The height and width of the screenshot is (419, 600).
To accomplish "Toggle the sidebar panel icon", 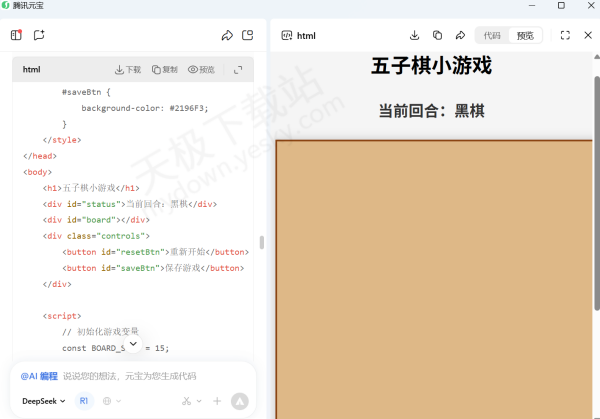I will pos(16,35).
